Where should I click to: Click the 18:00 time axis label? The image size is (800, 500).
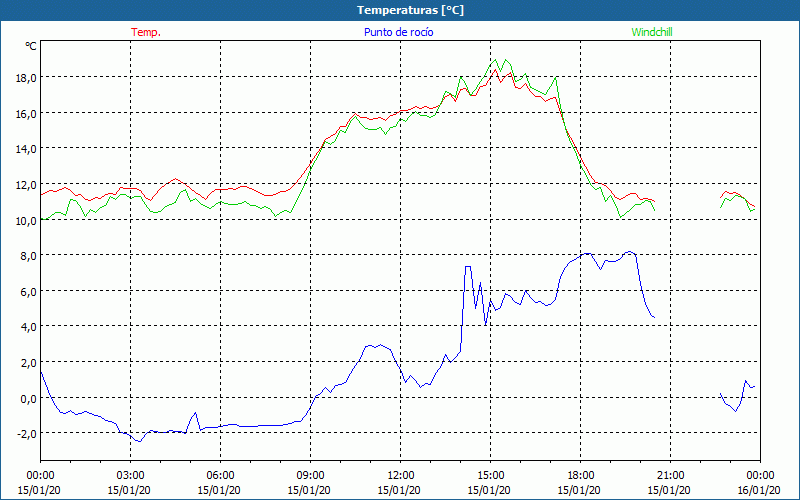tap(581, 476)
